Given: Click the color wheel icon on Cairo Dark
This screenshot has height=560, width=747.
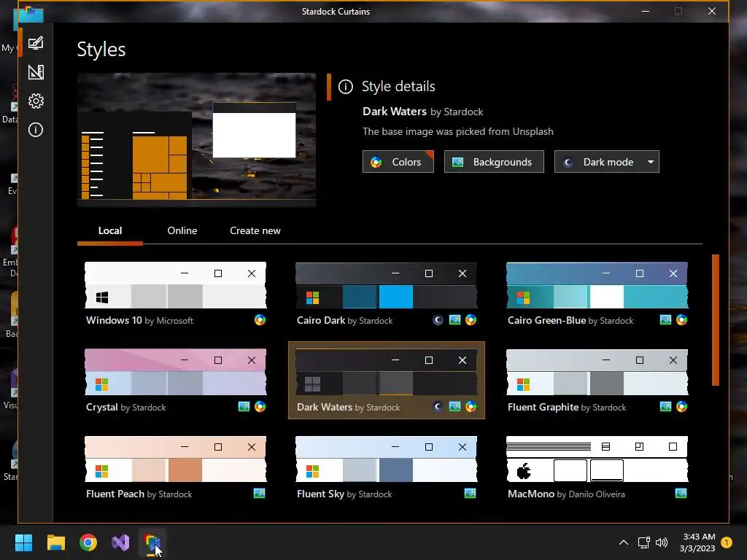Looking at the screenshot, I should tap(471, 320).
